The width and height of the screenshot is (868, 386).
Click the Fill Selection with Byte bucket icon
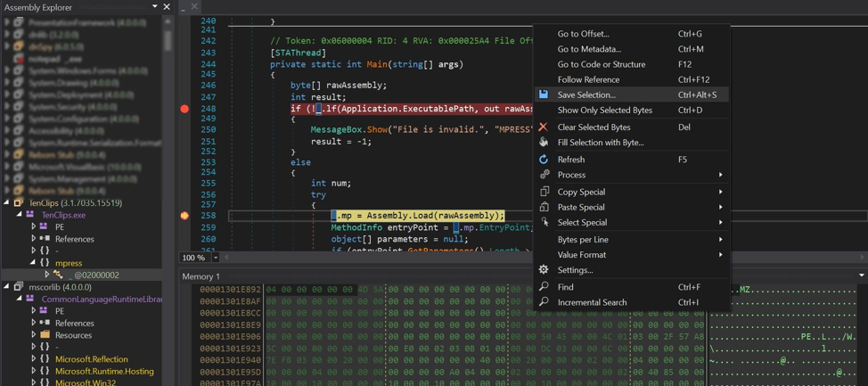click(544, 143)
